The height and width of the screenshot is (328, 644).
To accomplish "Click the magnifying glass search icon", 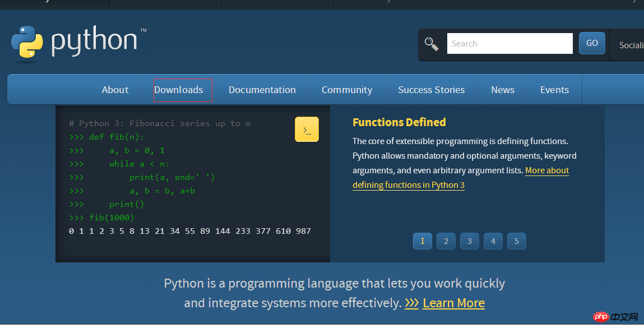I will point(431,44).
